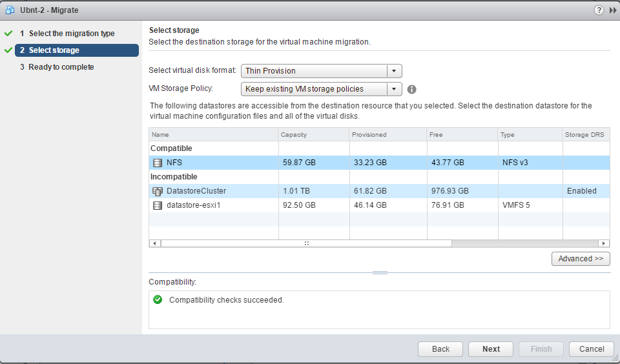The image size is (620, 364).
Task: Click the Ubnt-2 VM migrate title icon
Action: point(10,10)
